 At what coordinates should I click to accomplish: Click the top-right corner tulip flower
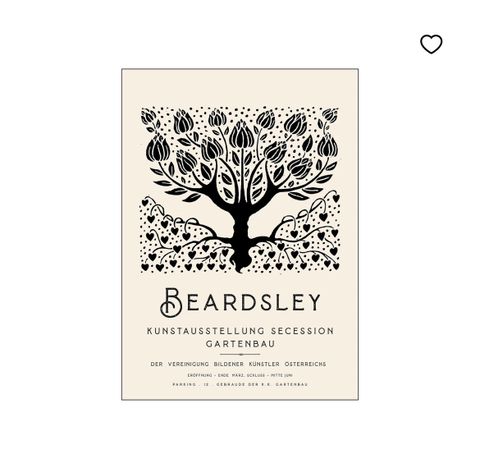click(330, 116)
